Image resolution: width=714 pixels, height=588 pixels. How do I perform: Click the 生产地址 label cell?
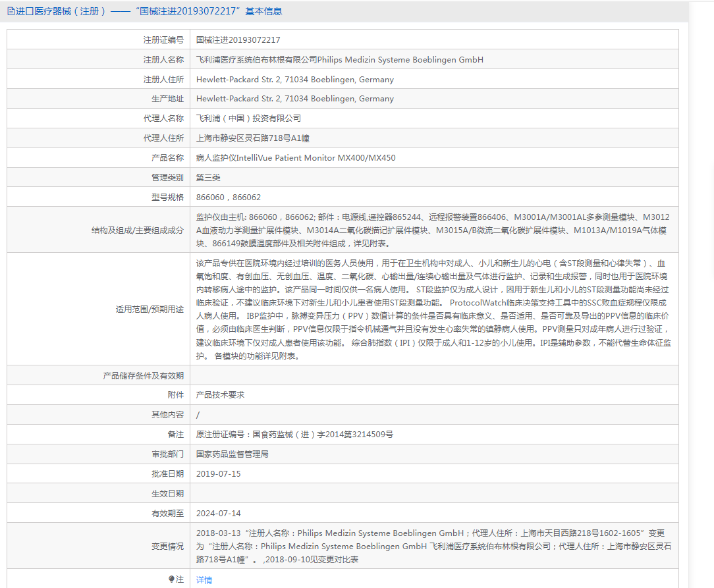click(98, 98)
